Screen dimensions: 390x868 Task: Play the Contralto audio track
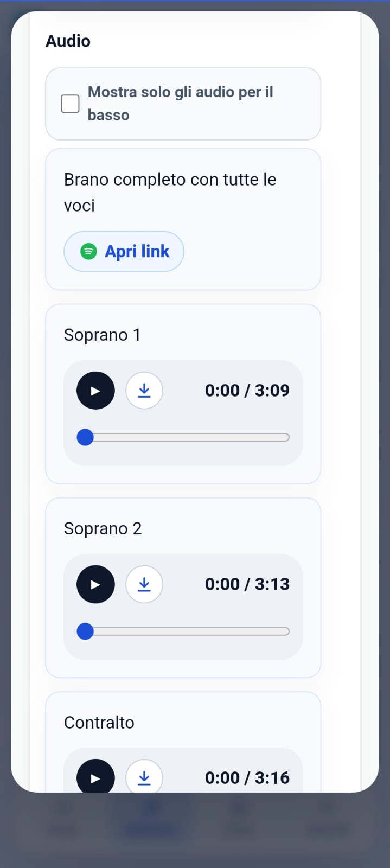click(x=95, y=776)
